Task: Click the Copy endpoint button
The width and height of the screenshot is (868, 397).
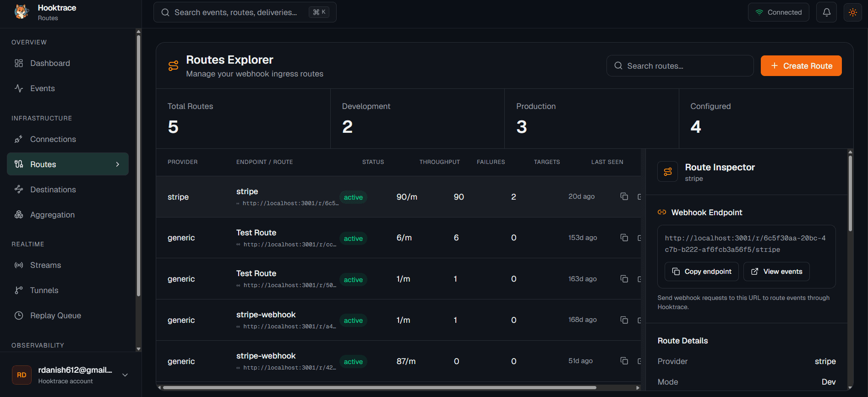Action: pyautogui.click(x=702, y=272)
